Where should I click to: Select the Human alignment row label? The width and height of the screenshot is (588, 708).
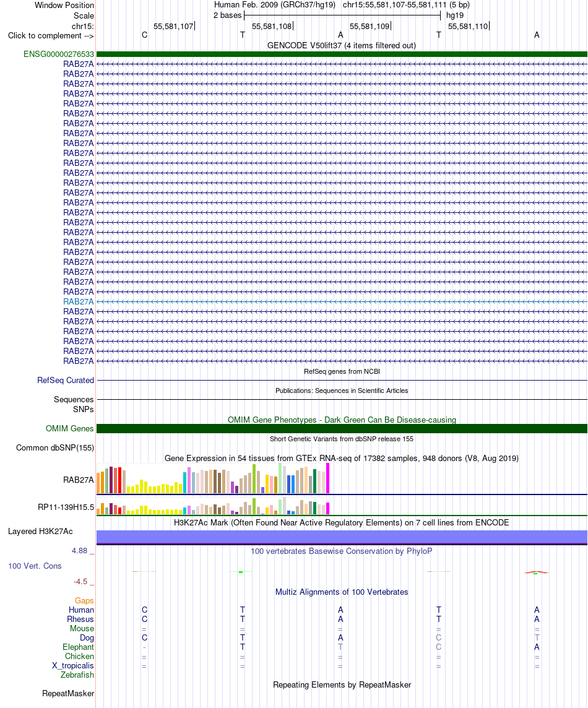coord(81,610)
